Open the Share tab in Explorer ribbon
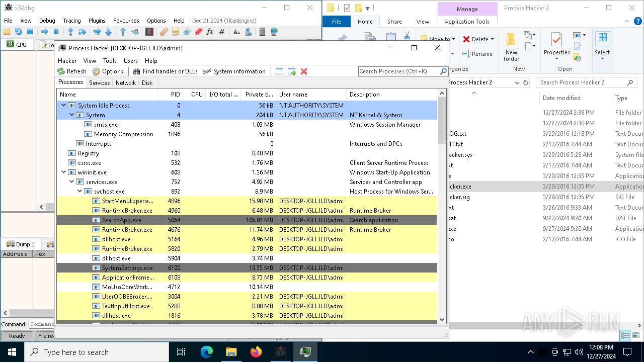This screenshot has height=362, width=644. tap(394, 22)
